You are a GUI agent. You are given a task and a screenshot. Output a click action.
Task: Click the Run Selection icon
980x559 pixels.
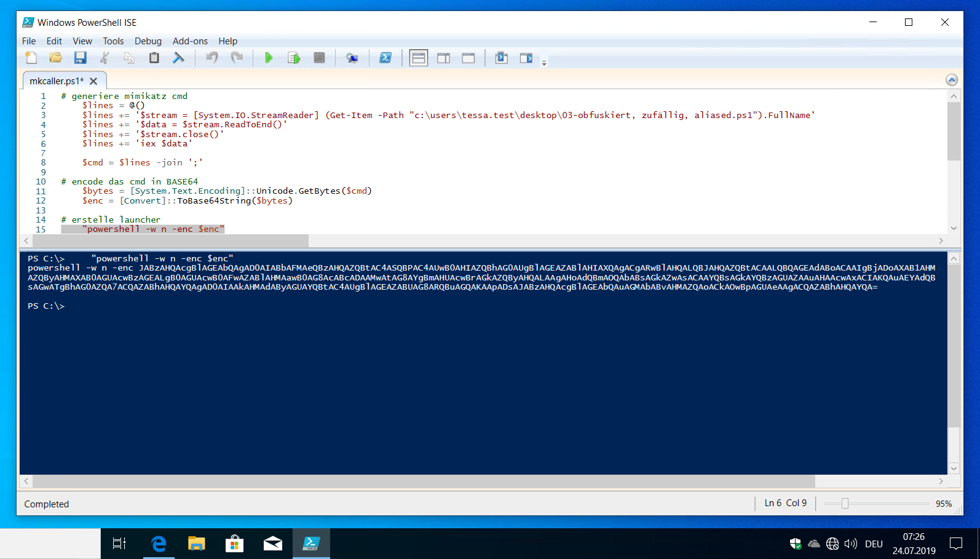tap(294, 58)
